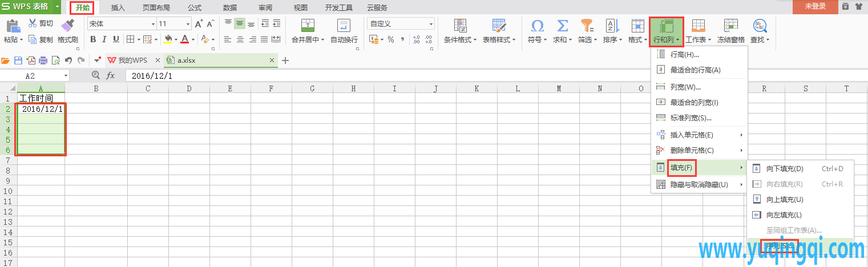Click the increase indent icon
868x267 pixels.
point(276,23)
